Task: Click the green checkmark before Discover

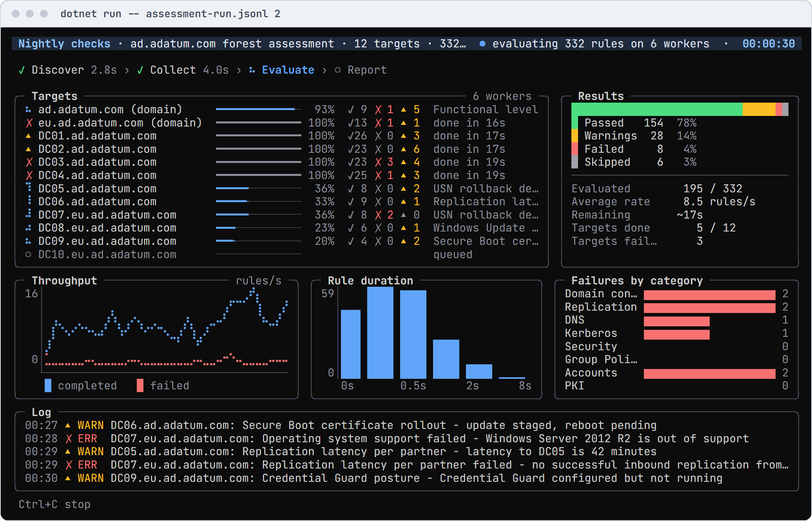Action: click(22, 70)
